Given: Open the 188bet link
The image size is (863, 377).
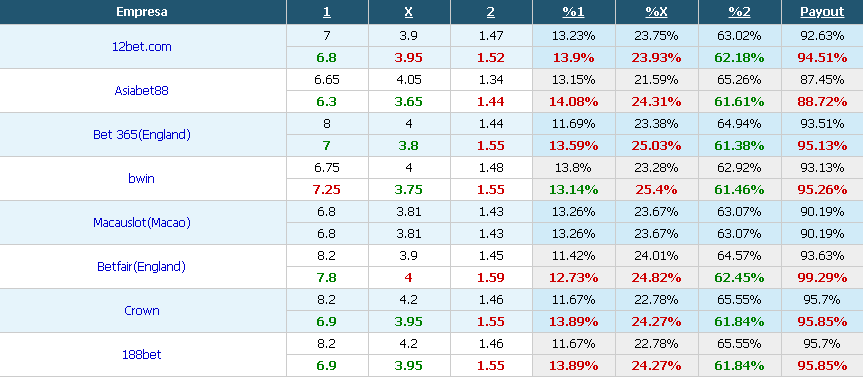Looking at the screenshot, I should [142, 355].
